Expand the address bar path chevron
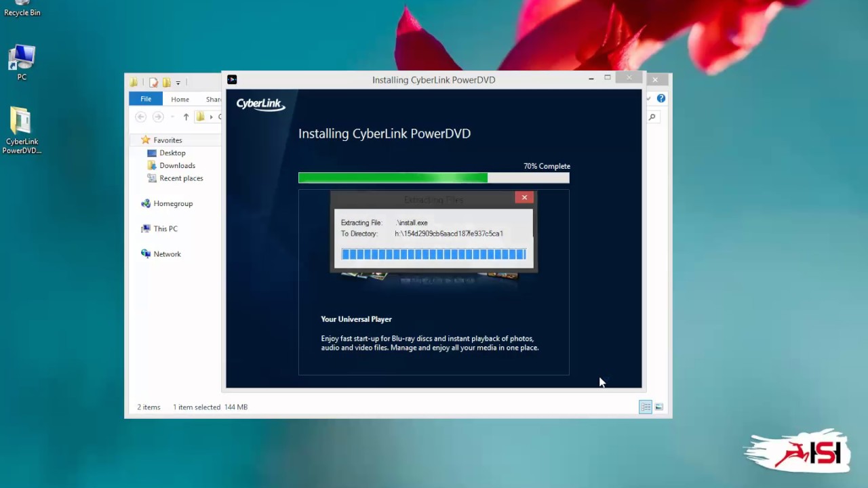 (211, 117)
